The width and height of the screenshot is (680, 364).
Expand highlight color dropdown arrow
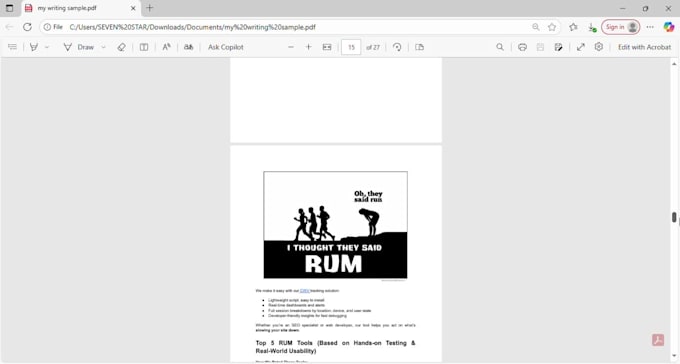(47, 47)
